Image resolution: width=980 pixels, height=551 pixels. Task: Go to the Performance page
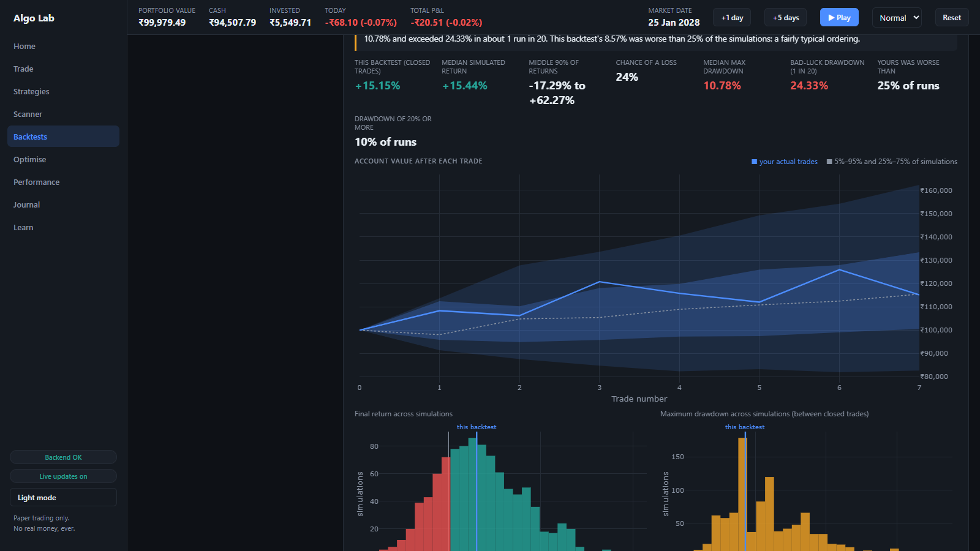coord(63,182)
